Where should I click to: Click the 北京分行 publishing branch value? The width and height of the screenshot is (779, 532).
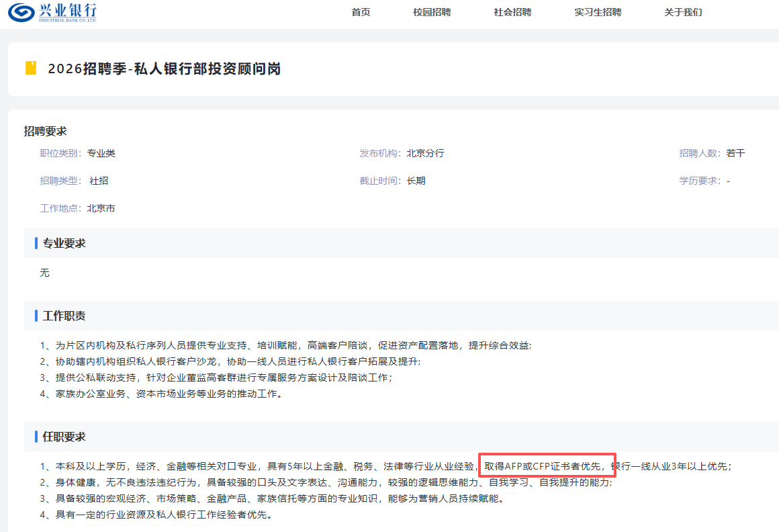click(x=425, y=153)
